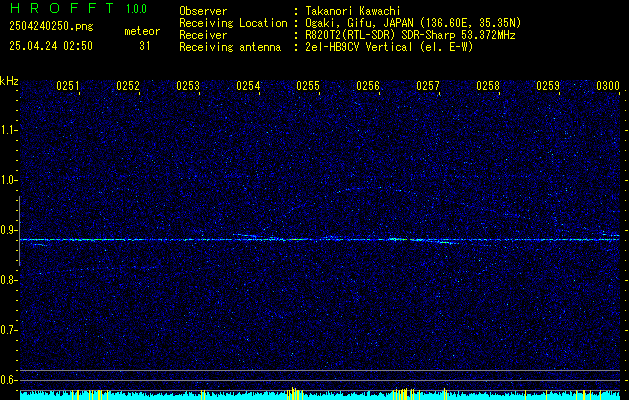Click the 0.8 kHz axis label
Screen dimensions: 629x400
[7, 280]
